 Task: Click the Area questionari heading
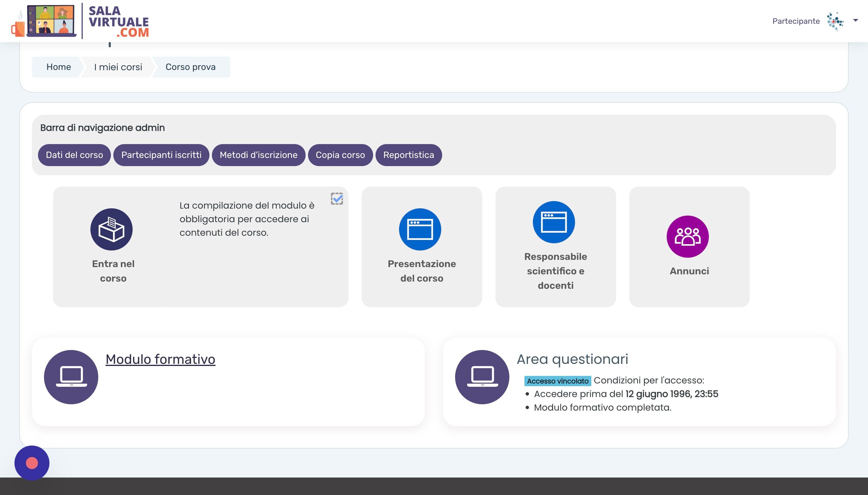click(572, 359)
